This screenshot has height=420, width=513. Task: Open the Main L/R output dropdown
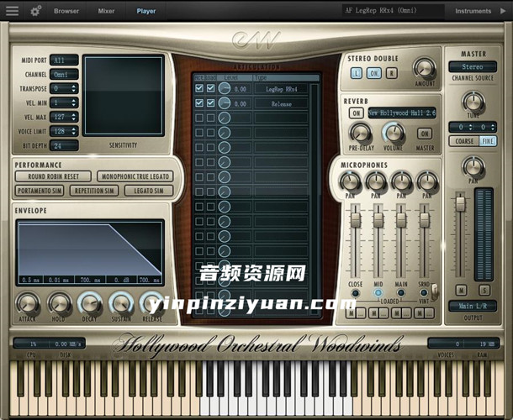pyautogui.click(x=473, y=306)
